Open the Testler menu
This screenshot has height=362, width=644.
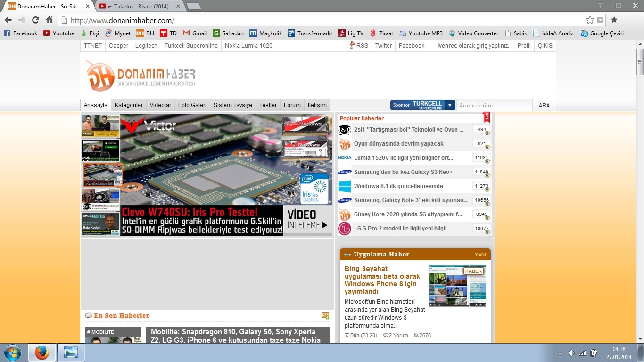268,105
